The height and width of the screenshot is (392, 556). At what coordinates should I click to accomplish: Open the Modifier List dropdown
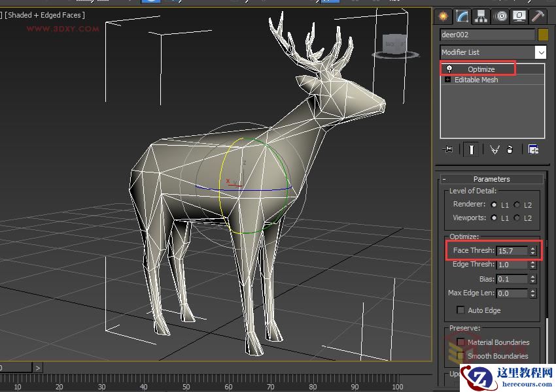point(540,52)
